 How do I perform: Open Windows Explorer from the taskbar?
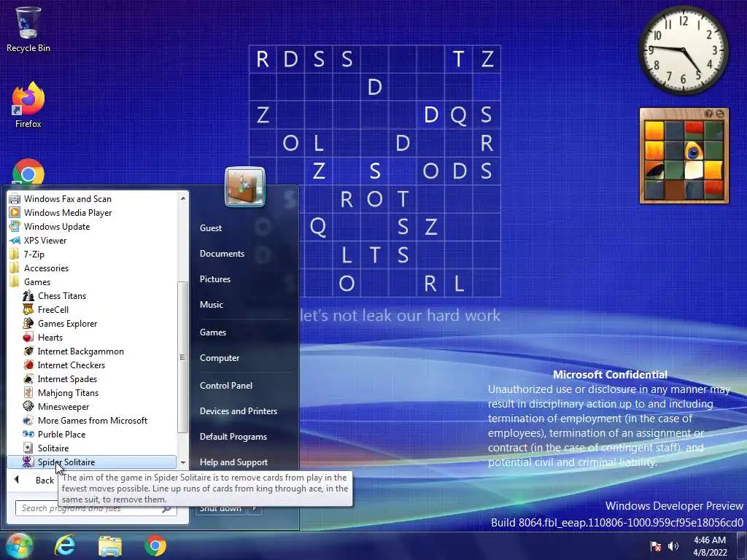[x=110, y=545]
